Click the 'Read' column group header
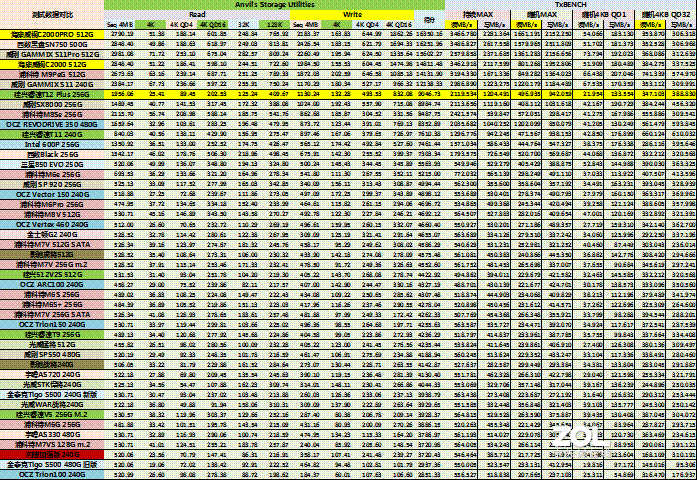The image size is (698, 481). point(198,15)
